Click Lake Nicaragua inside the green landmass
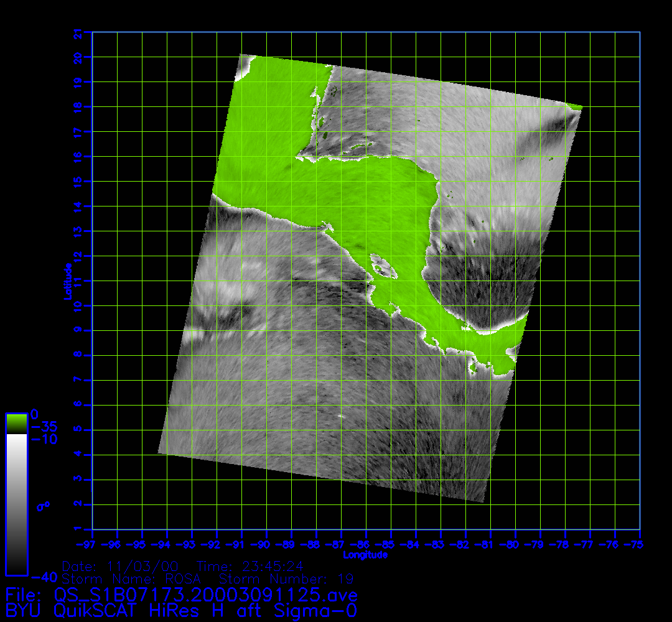The width and height of the screenshot is (672, 622). 381,266
